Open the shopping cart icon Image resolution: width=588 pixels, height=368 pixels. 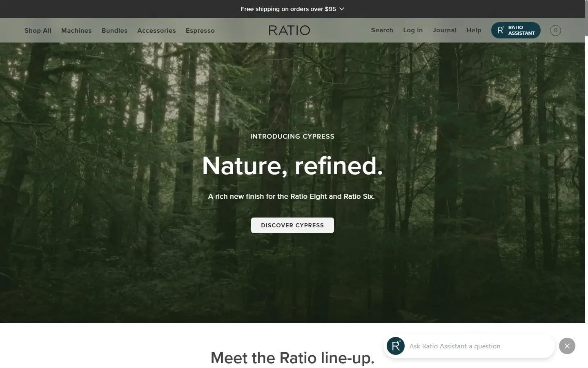555,30
